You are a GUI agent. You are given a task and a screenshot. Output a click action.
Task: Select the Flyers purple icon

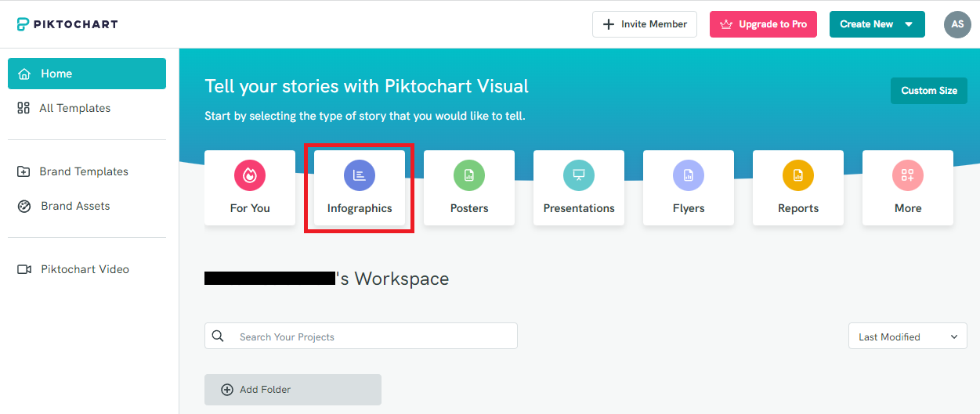point(689,175)
